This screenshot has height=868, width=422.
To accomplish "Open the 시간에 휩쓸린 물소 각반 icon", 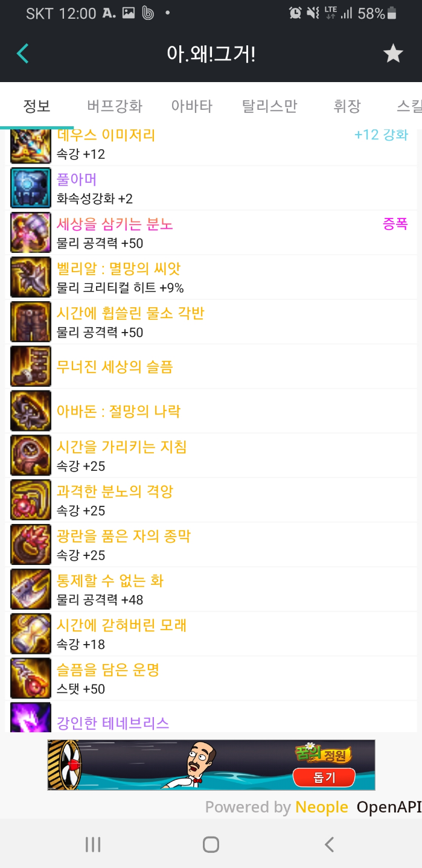I will tap(31, 322).
